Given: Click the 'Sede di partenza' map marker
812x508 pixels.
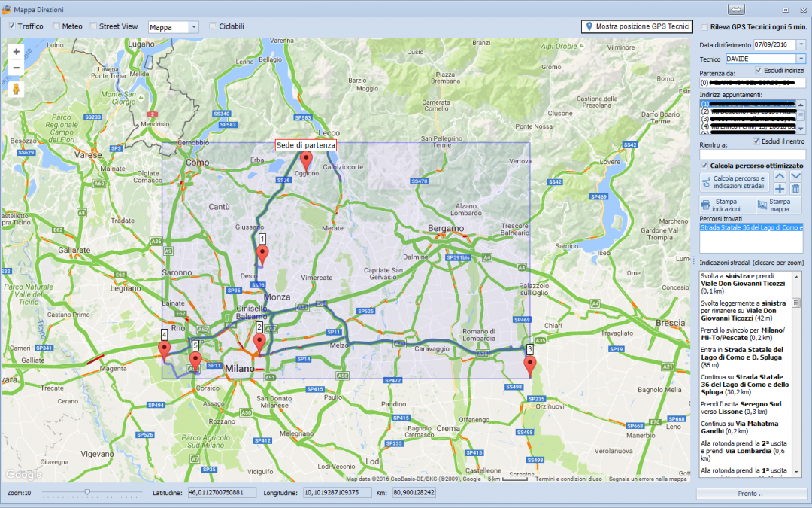Looking at the screenshot, I should (306, 161).
